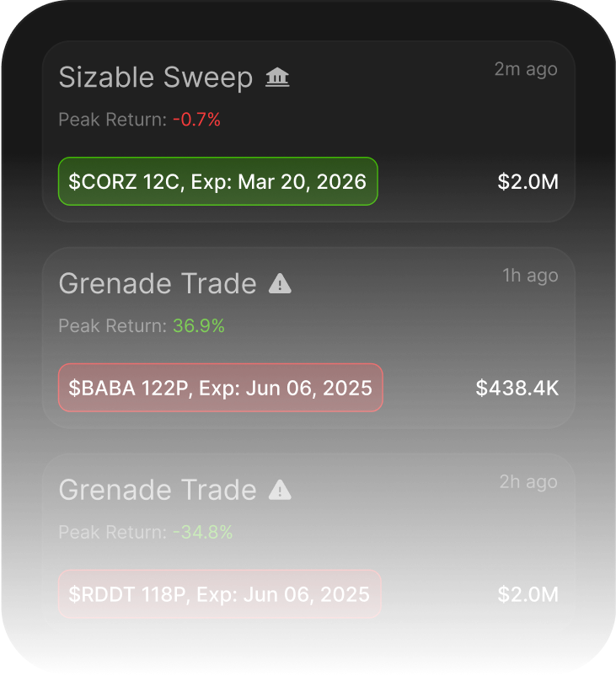616x676 pixels.
Task: Open the $RDDT 118P red contract badge
Action: pos(219,594)
